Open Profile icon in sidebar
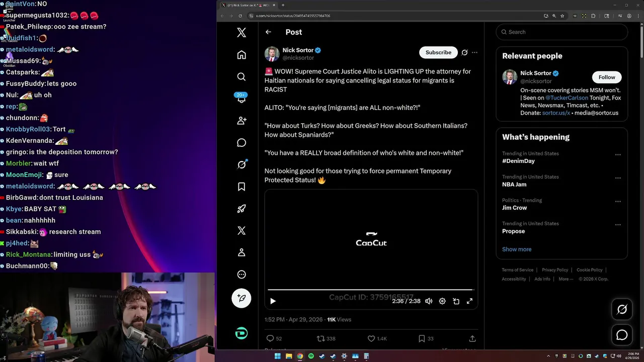 click(x=242, y=252)
